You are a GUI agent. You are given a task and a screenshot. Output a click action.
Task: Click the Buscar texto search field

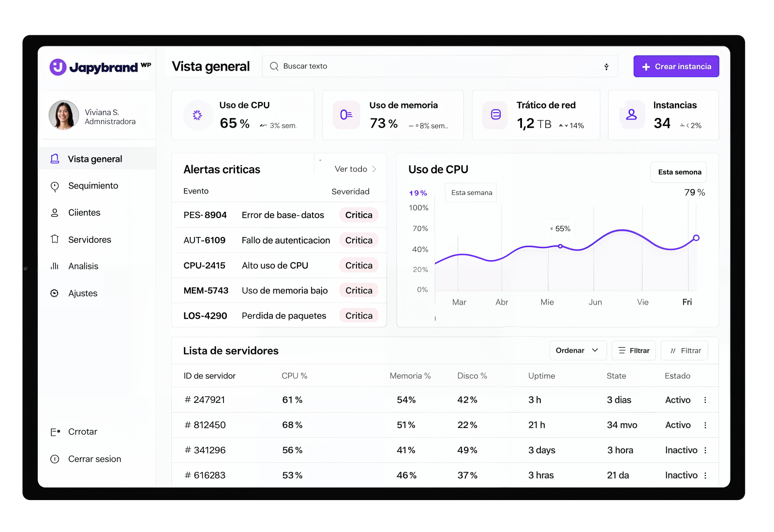tap(435, 66)
